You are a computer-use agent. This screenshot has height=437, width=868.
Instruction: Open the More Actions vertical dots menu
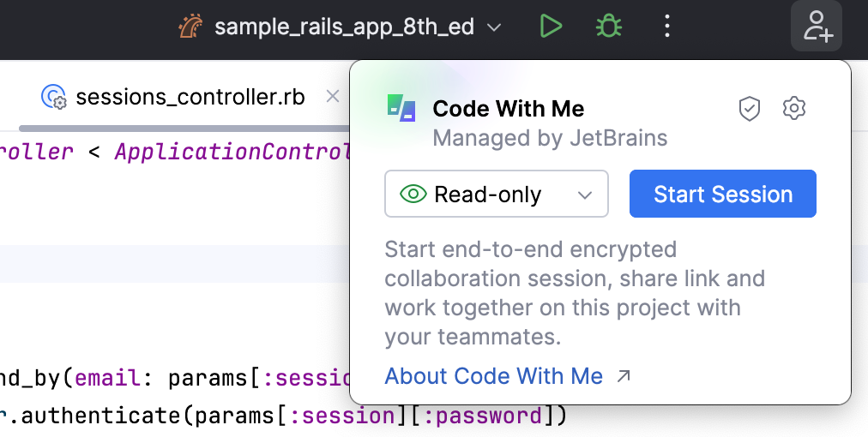tap(667, 26)
